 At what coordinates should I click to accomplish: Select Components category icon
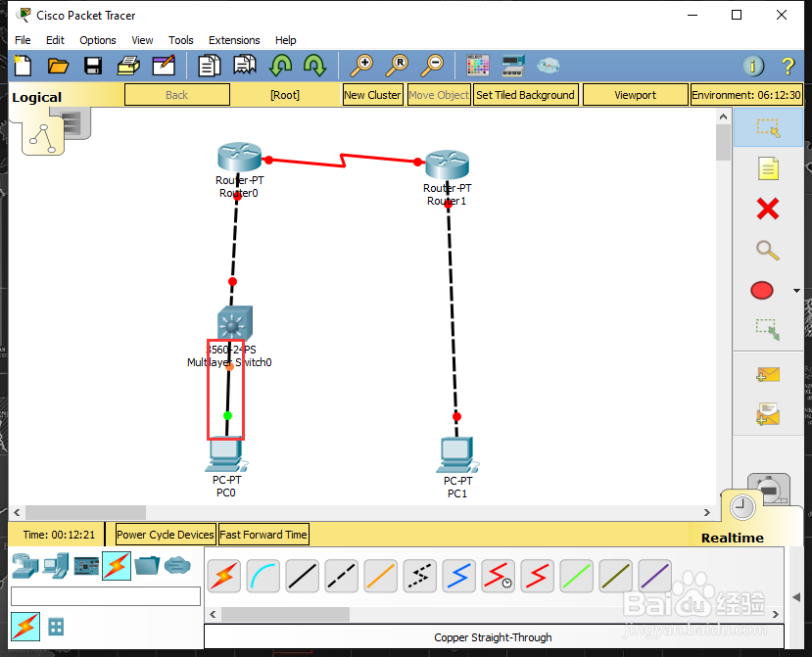pos(86,566)
